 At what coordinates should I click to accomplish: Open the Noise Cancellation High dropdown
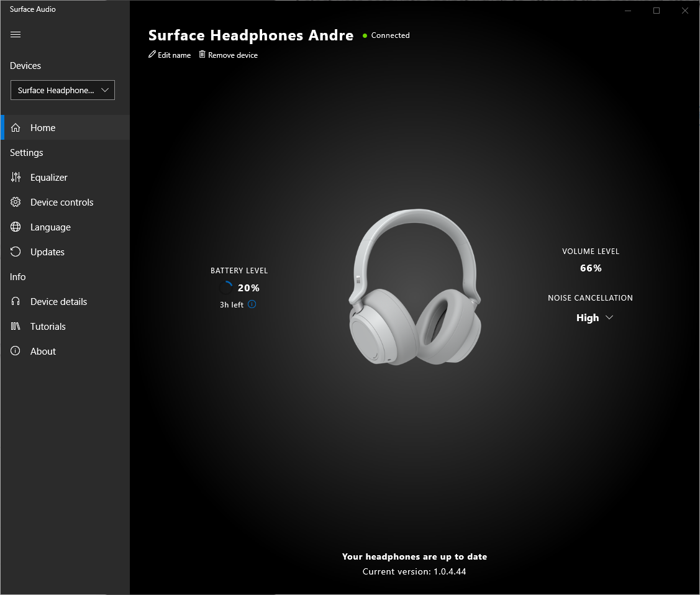tap(594, 318)
